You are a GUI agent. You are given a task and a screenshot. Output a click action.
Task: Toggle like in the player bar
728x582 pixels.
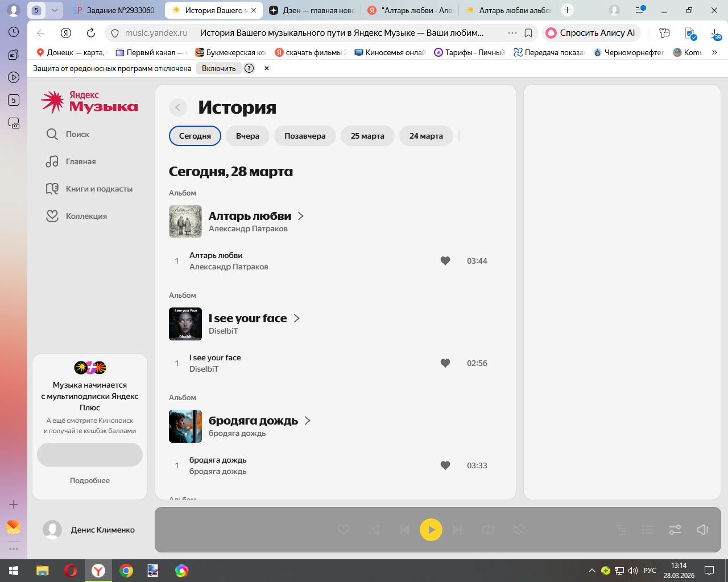point(344,530)
